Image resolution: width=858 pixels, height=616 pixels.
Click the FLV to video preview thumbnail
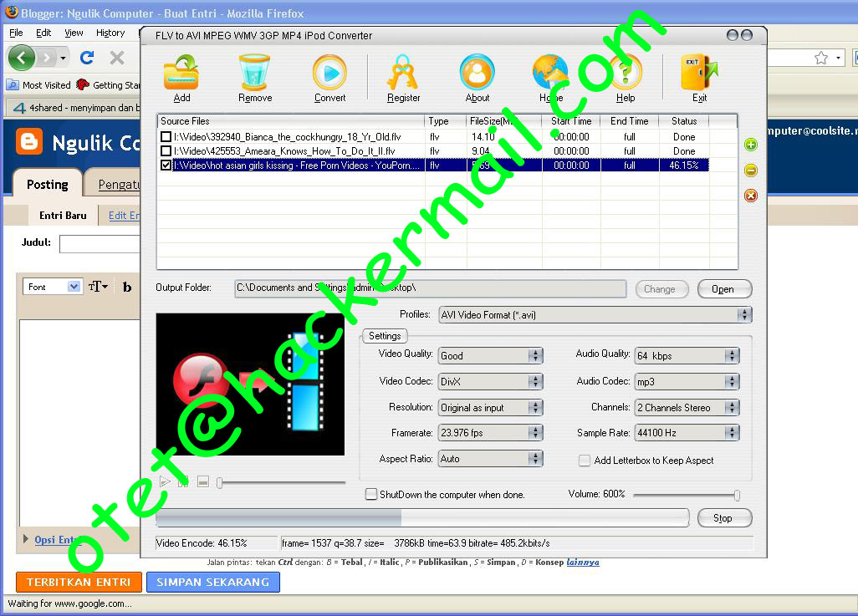250,384
